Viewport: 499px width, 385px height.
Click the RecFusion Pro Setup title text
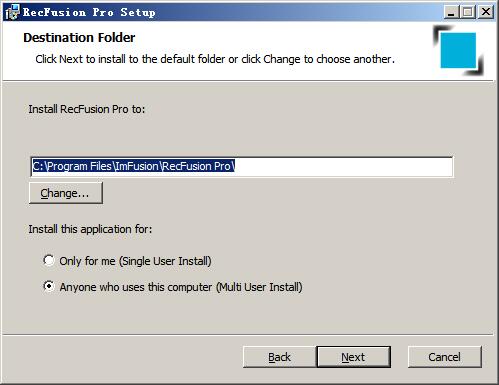89,12
